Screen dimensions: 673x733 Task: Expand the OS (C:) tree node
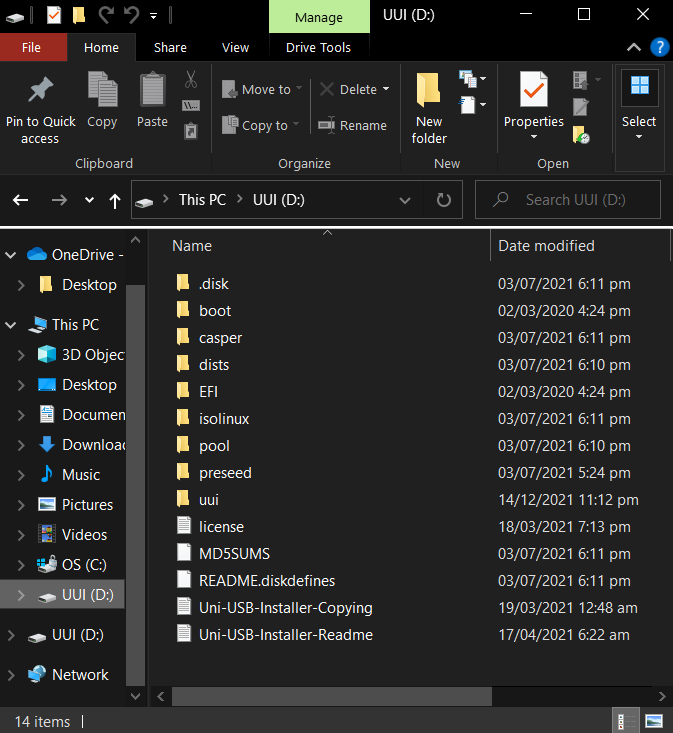[x=22, y=565]
